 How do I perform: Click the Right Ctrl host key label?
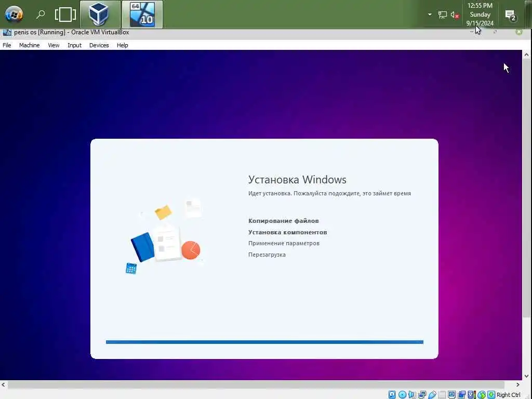508,395
